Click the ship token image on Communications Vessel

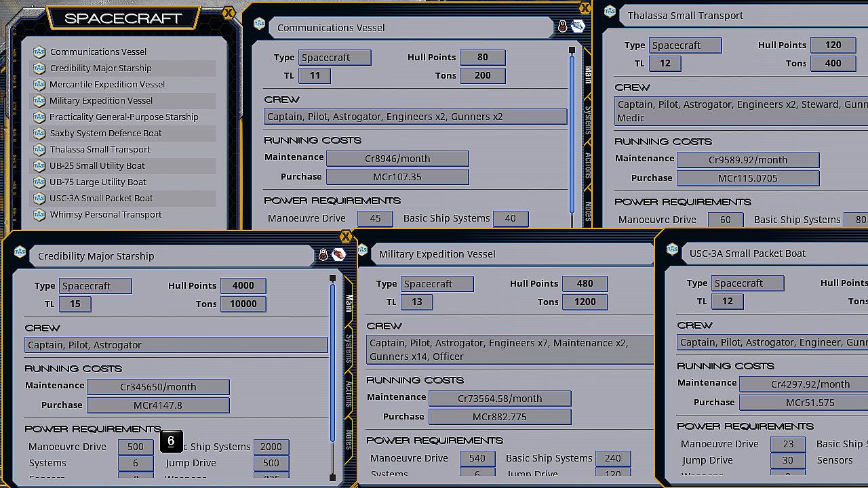click(x=577, y=26)
